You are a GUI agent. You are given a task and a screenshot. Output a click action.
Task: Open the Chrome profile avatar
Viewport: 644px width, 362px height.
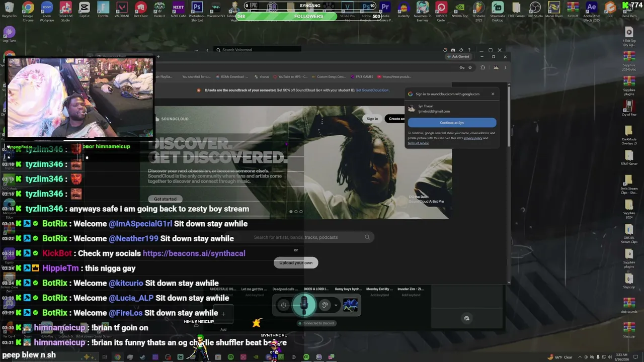496,67
